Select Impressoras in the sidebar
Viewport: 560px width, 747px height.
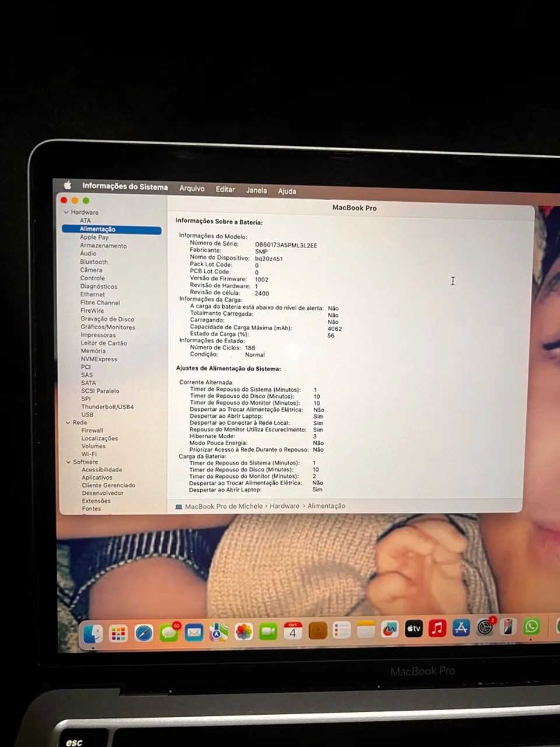click(x=98, y=335)
